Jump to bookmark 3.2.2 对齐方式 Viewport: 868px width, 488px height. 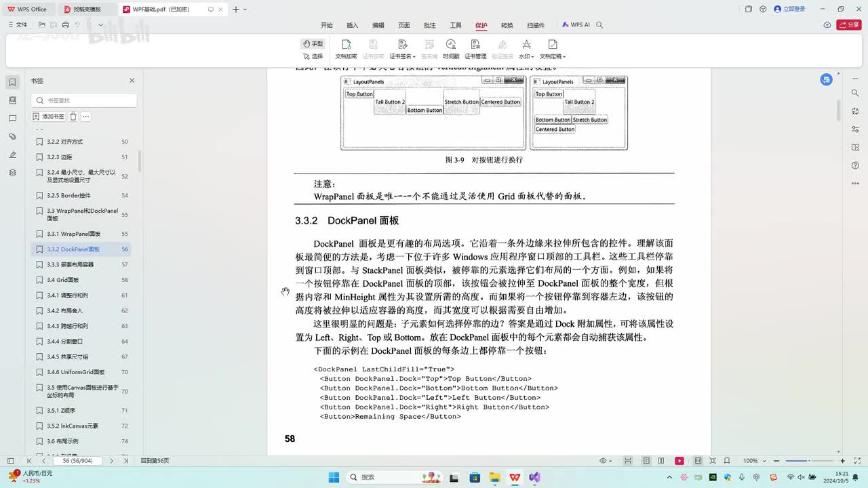(x=81, y=142)
